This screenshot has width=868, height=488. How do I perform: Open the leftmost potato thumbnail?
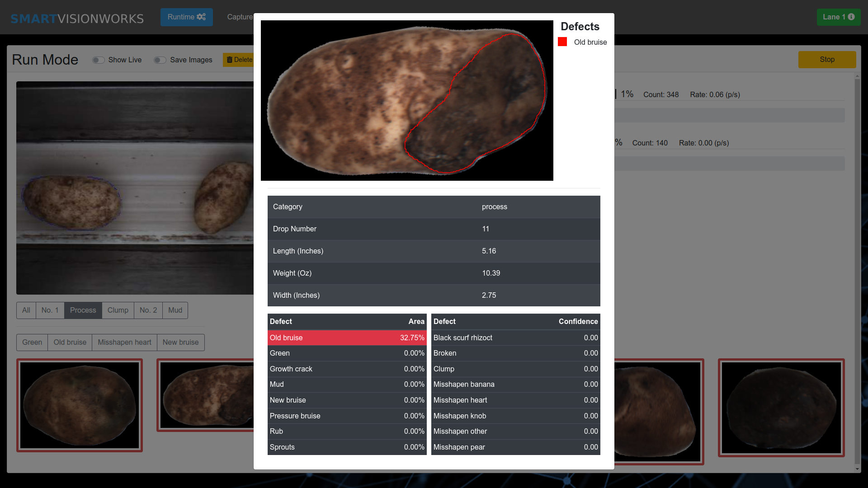point(80,405)
